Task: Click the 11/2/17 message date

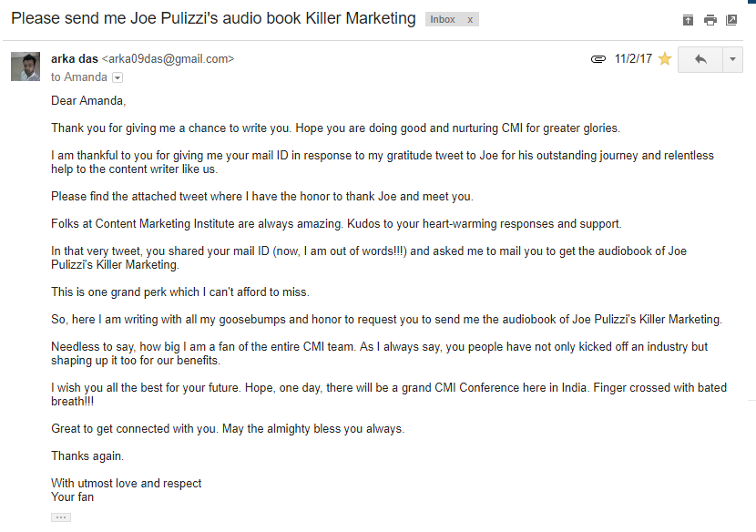Action: 633,59
